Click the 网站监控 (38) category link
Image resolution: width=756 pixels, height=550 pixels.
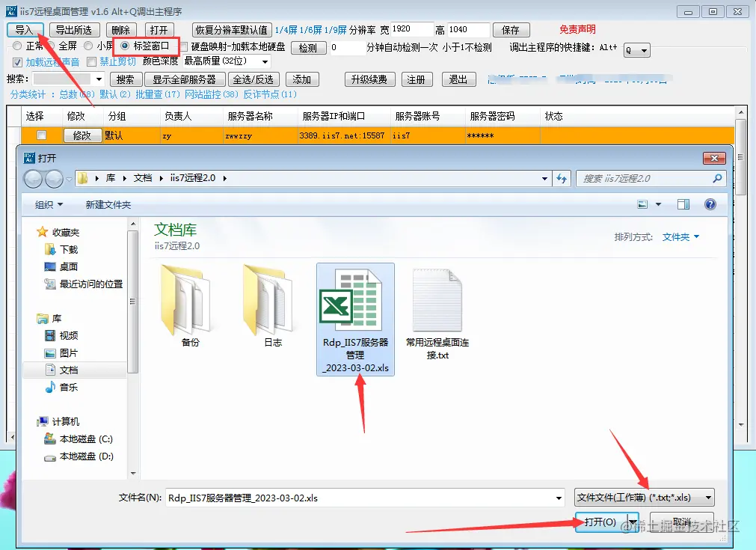[212, 94]
